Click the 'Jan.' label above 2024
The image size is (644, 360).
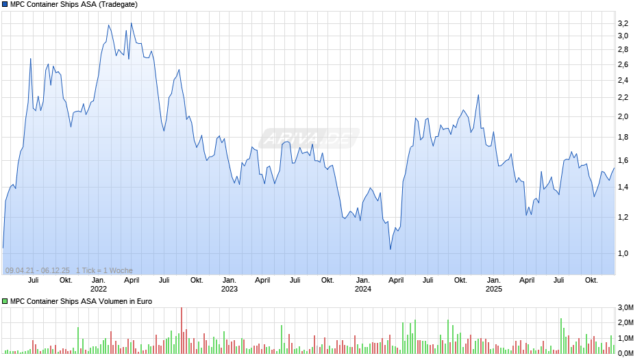[362, 280]
